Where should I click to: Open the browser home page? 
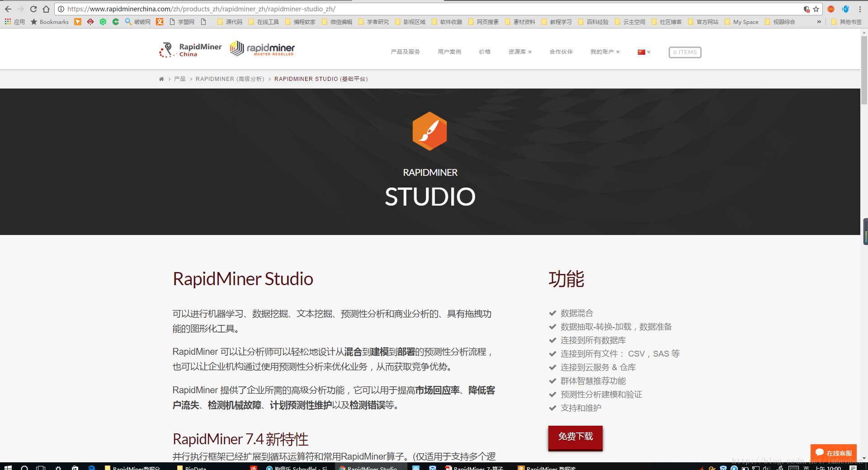tap(46, 9)
